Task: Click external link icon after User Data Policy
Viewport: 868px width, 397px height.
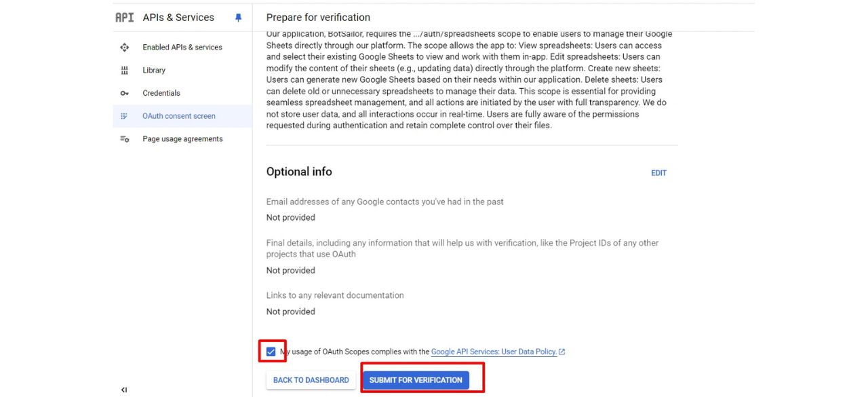Action: (x=561, y=352)
